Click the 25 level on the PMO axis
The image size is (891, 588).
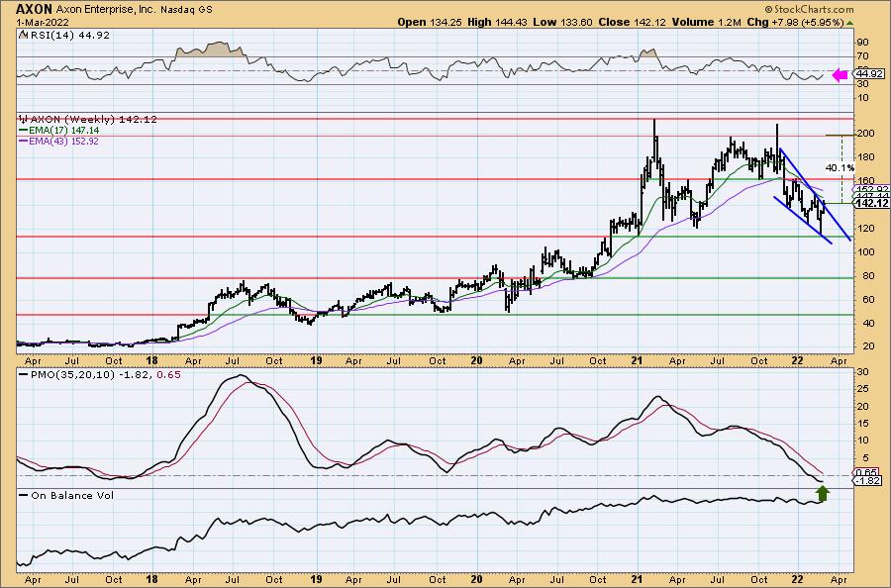pos(862,389)
